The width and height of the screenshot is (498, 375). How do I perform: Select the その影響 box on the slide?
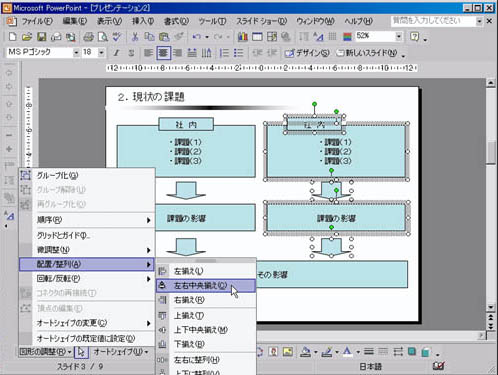pos(332,275)
